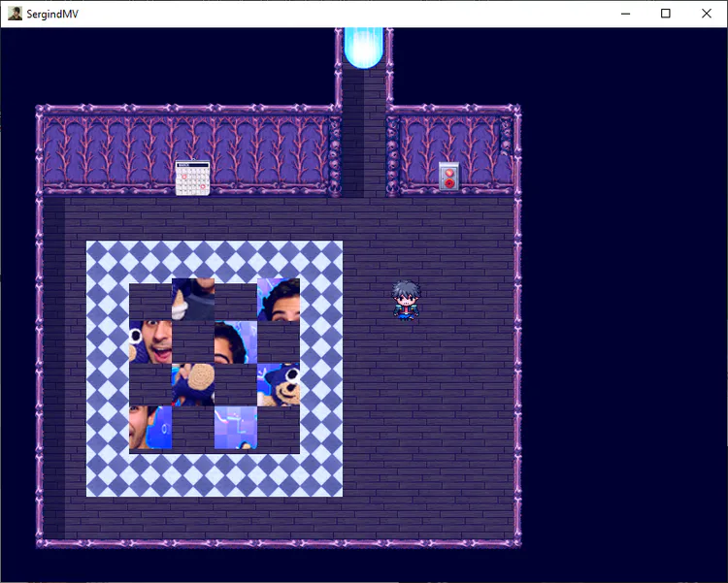Select puzzle tile with open-mouthed face

(150, 342)
